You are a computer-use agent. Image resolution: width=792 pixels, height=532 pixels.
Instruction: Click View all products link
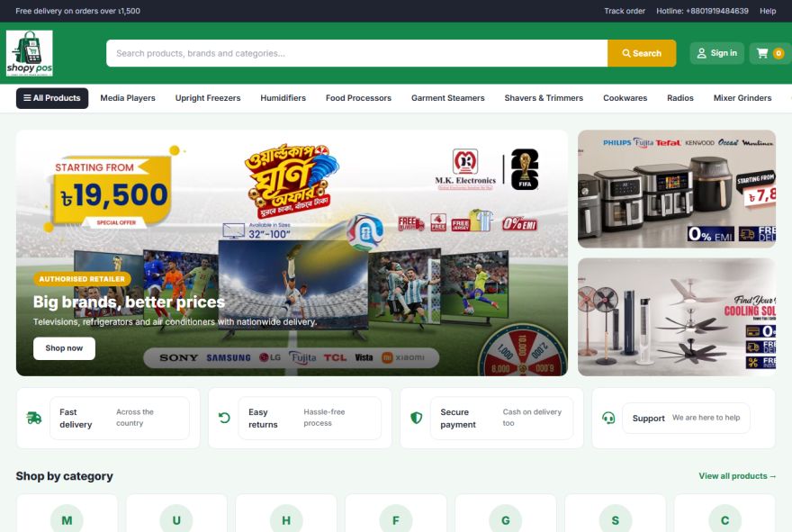(x=737, y=476)
